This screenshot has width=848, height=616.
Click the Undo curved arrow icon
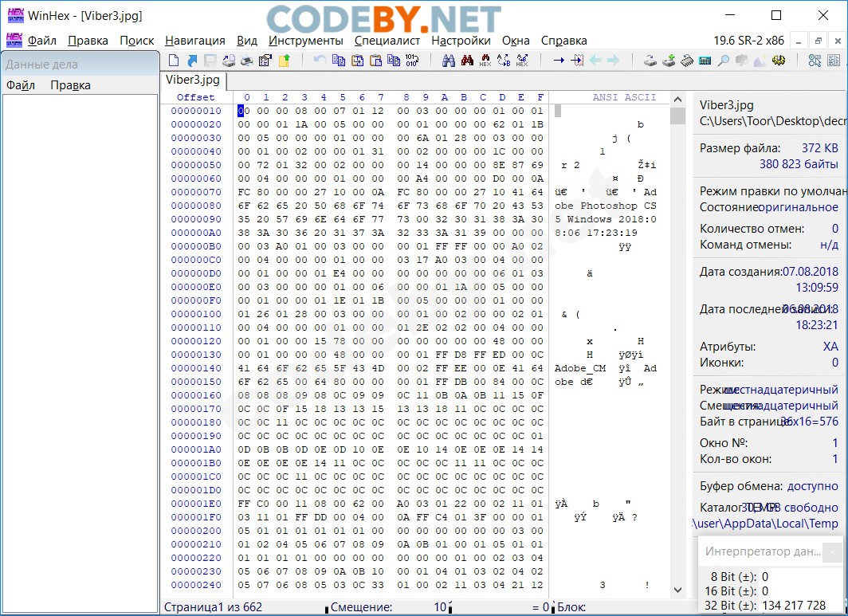pos(320,60)
